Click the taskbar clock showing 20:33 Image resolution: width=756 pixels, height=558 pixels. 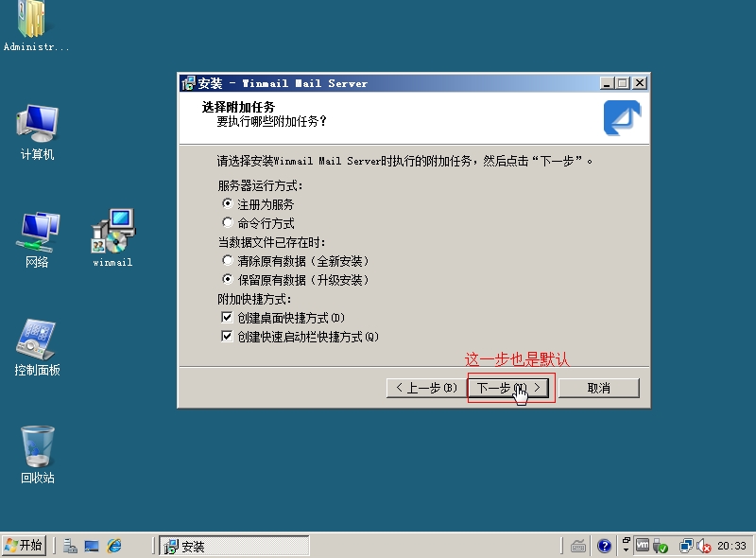point(731,546)
